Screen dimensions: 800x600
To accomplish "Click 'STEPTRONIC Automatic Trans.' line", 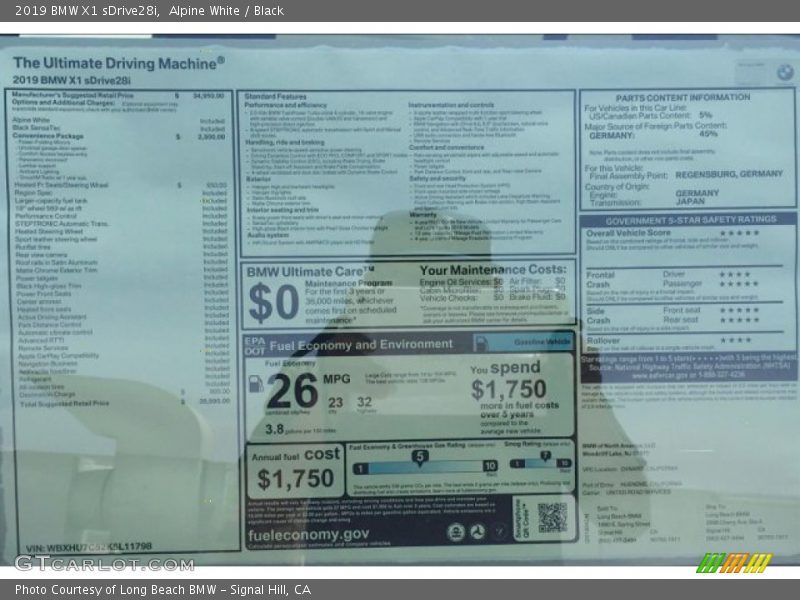I will [121, 224].
